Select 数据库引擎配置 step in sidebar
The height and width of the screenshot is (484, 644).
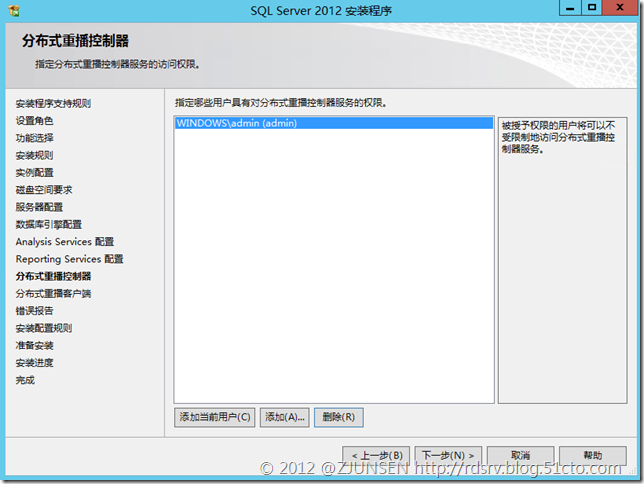[49, 224]
